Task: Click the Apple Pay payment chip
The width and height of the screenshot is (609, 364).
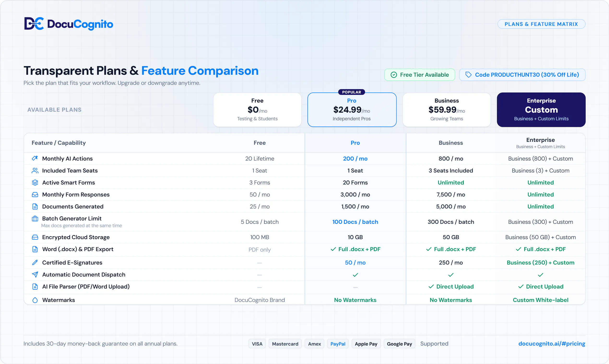Action: tap(366, 344)
